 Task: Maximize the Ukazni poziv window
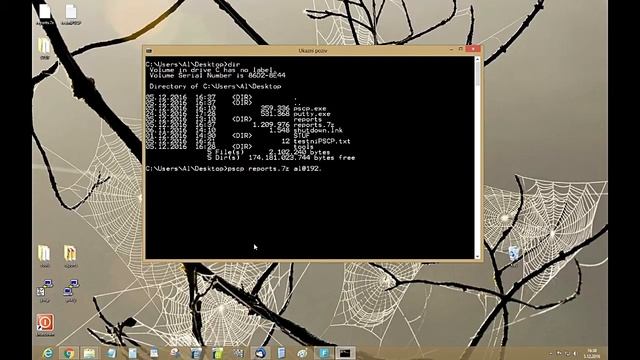461,49
